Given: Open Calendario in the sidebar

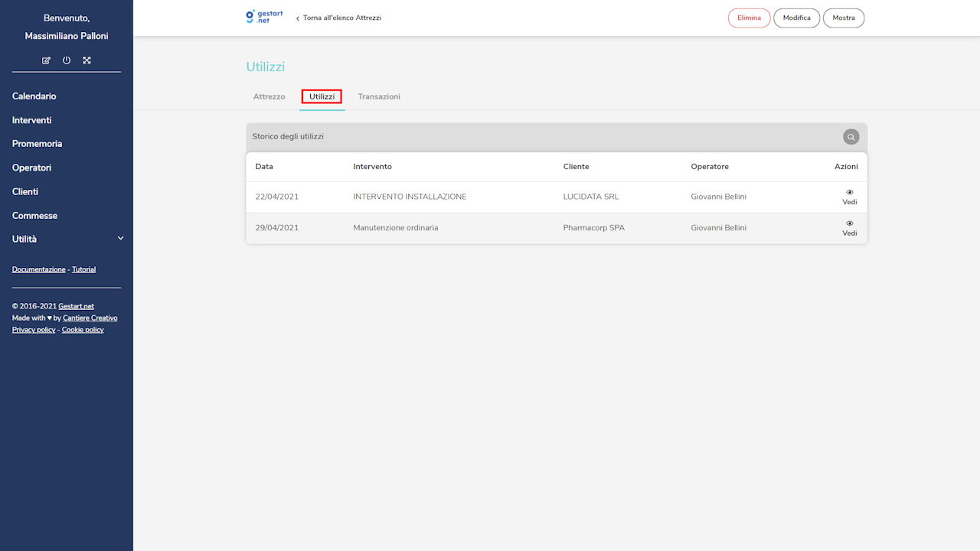Looking at the screenshot, I should [x=34, y=96].
